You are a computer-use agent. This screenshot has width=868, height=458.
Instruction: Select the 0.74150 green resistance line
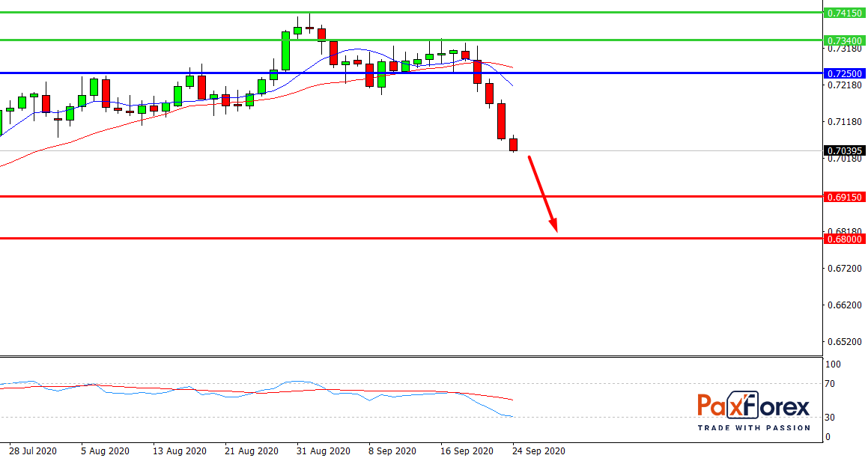pos(410,12)
